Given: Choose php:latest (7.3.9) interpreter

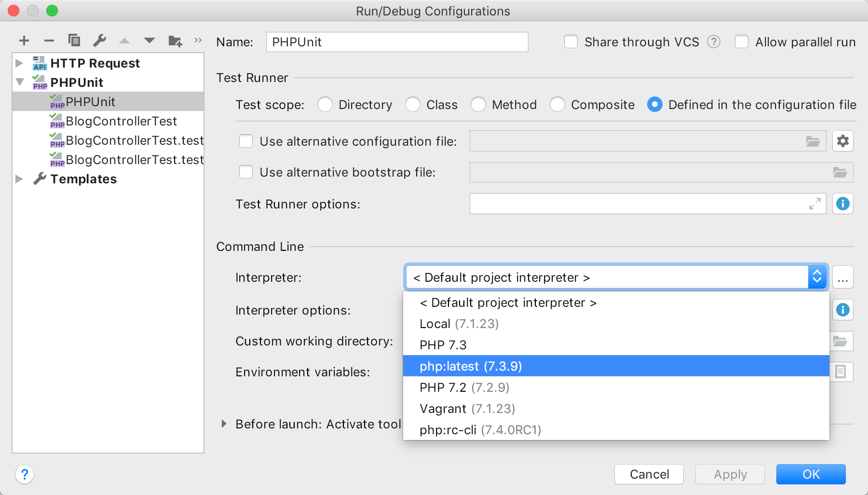Looking at the screenshot, I should 616,366.
